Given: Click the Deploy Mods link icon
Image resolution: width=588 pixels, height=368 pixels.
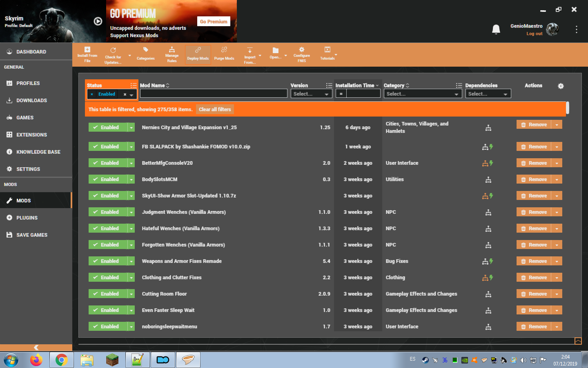Looking at the screenshot, I should [198, 50].
